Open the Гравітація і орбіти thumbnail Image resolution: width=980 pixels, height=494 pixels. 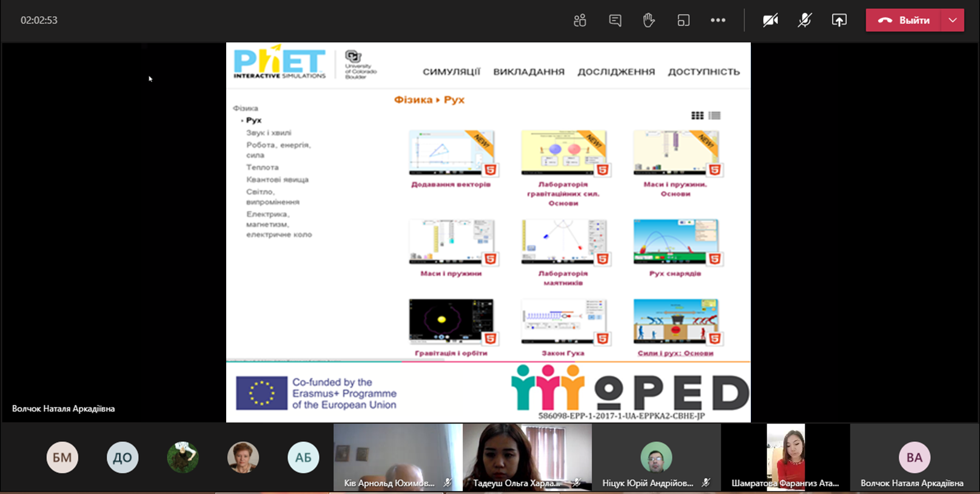452,321
